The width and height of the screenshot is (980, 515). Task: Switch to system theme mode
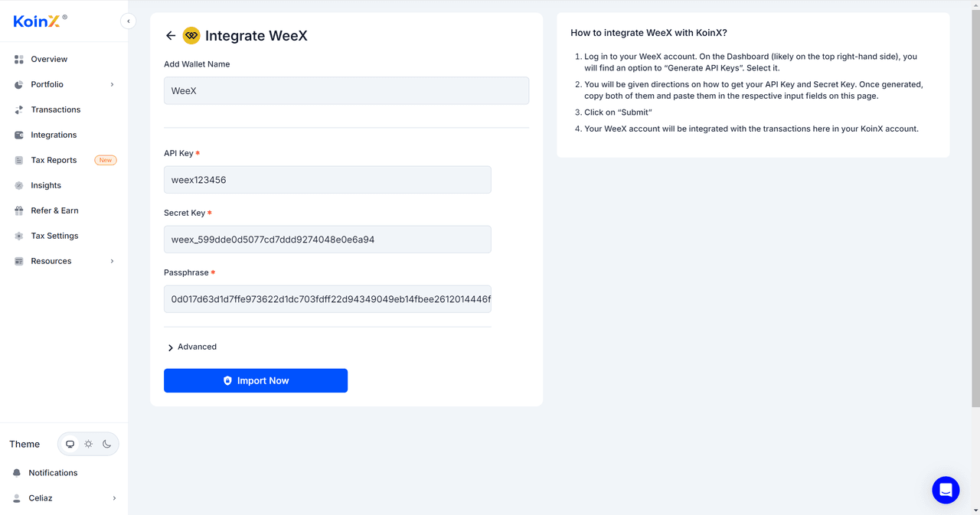70,444
